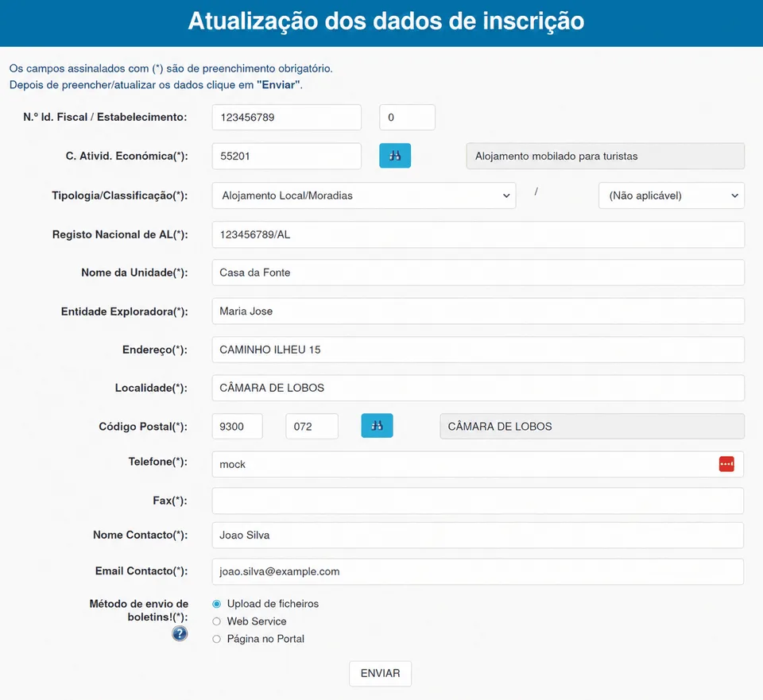Click the Email Contacto field
This screenshot has height=700, width=763.
click(478, 571)
